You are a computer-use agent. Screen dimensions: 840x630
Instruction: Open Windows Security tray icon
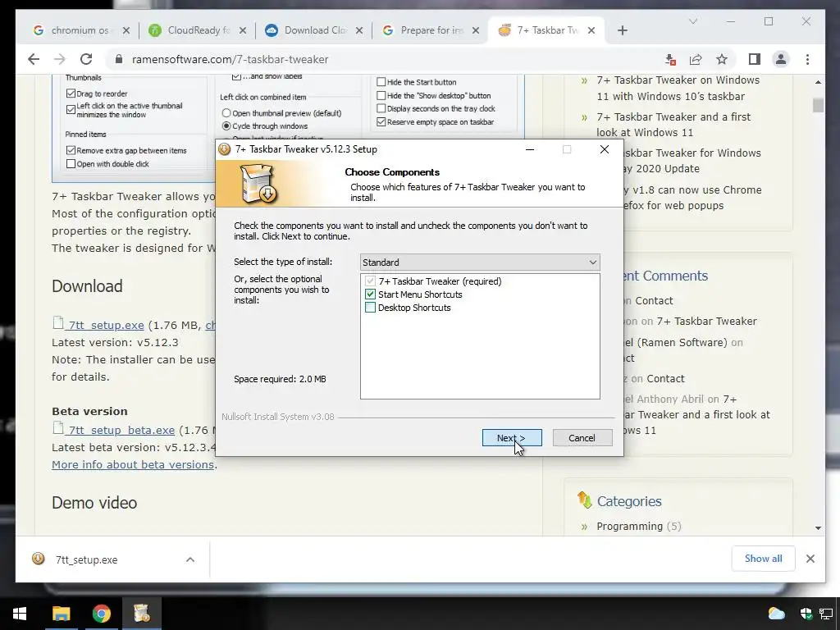coord(806,614)
